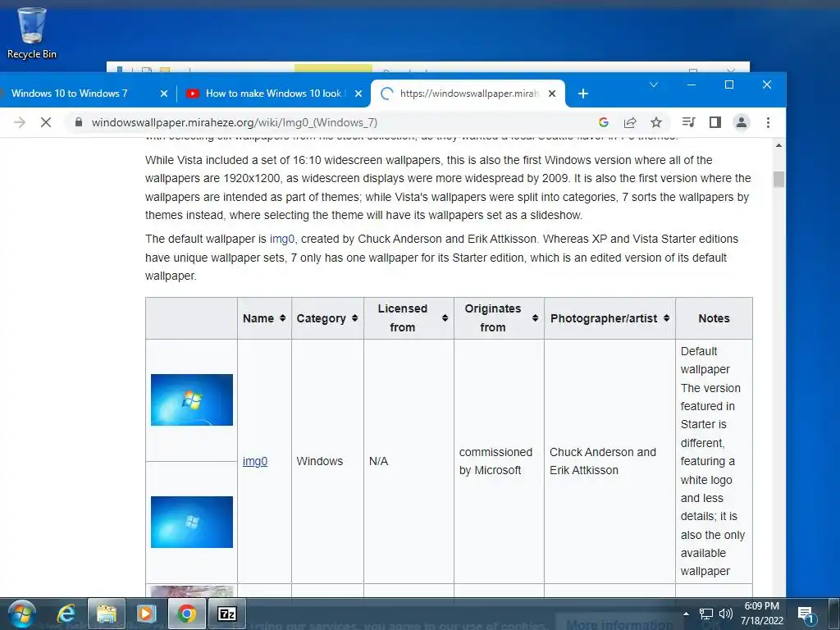Minimize the Chrome window
Viewport: 840px width, 630px height.
tap(692, 84)
